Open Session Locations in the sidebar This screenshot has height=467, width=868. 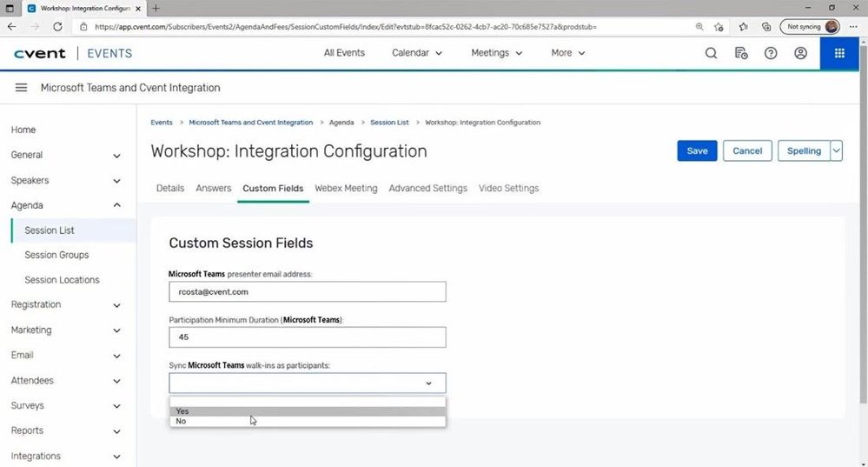pos(62,280)
